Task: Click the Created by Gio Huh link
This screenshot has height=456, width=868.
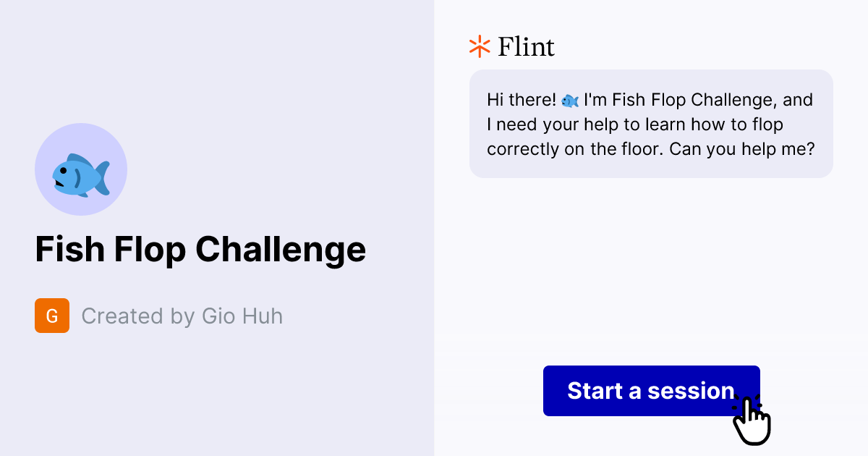Action: [182, 316]
